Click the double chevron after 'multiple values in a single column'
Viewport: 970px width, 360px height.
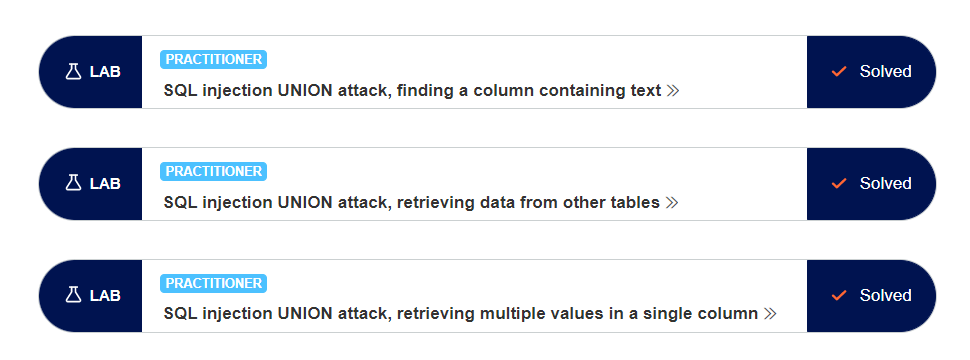click(x=770, y=314)
